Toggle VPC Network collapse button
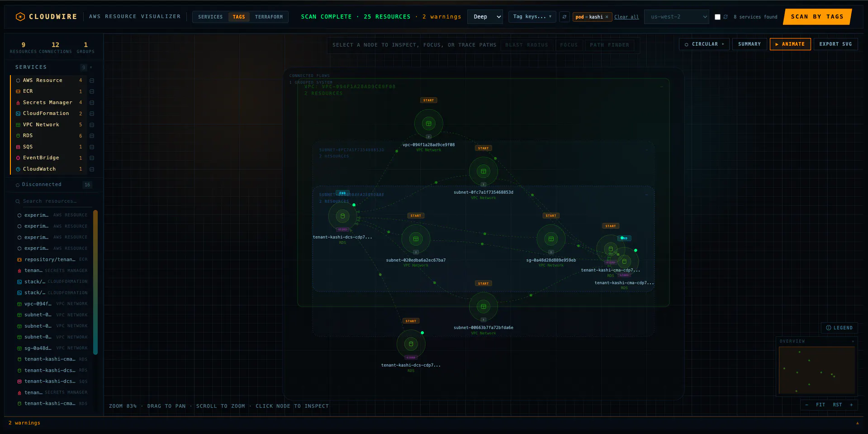868x434 pixels. tap(92, 125)
